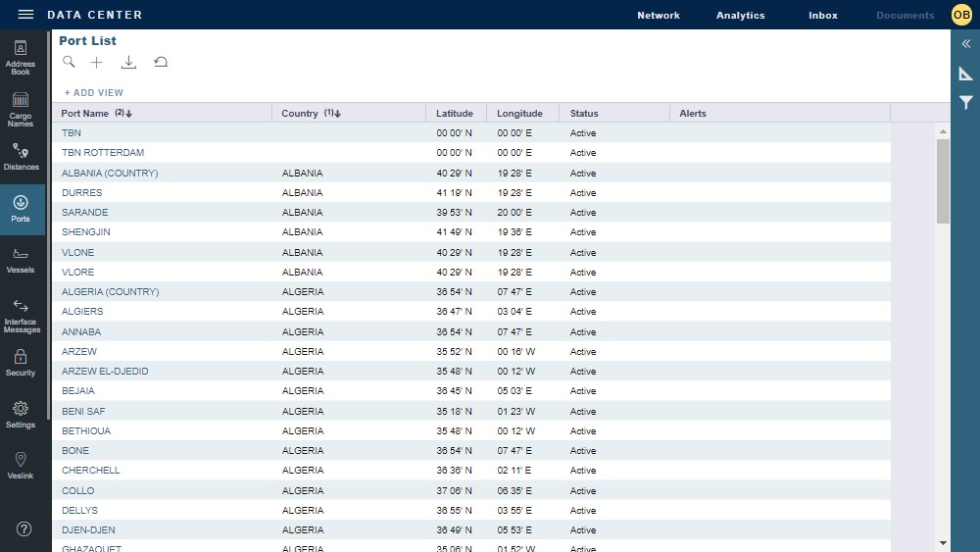Click the vertical scrollbar down arrow
Screen dimensions: 980x552
coord(943,543)
